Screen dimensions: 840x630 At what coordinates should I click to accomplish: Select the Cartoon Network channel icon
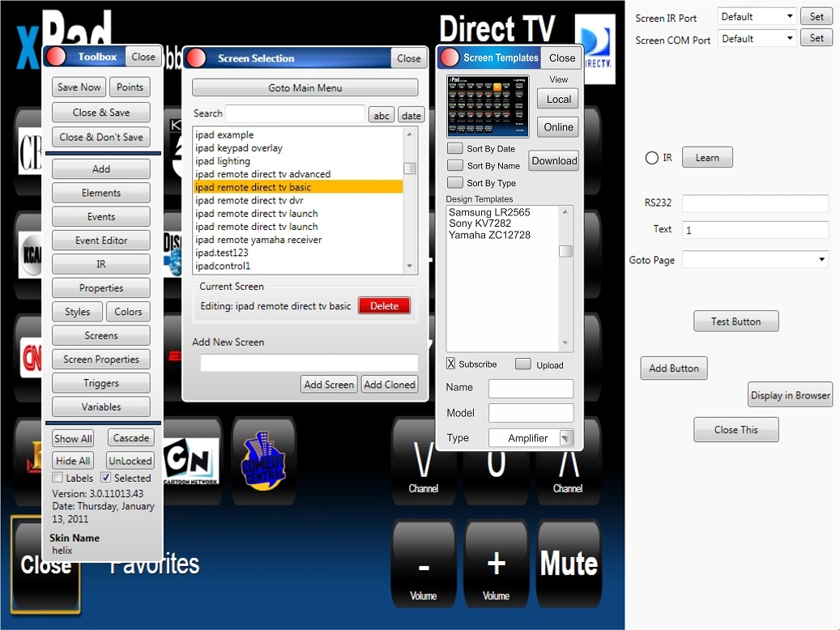click(x=190, y=461)
